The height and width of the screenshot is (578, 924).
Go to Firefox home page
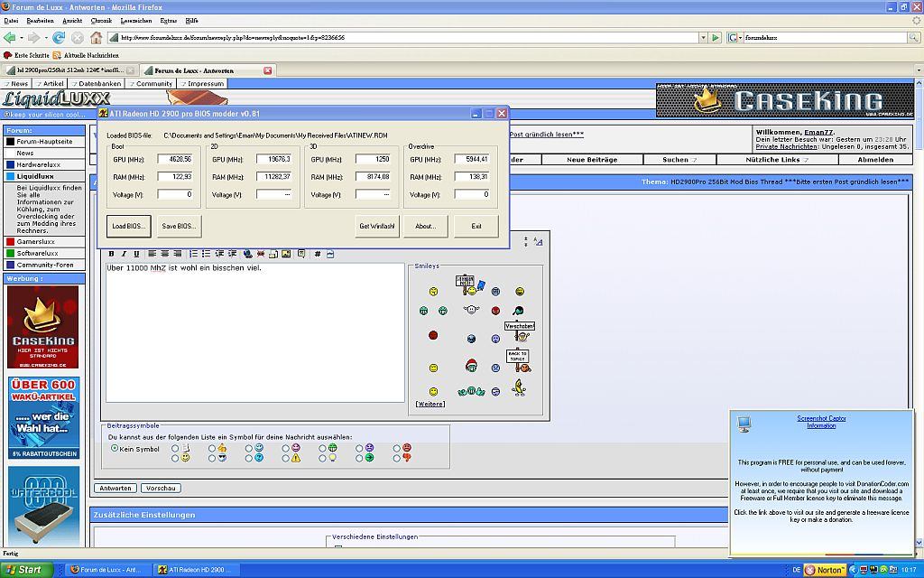[96, 37]
